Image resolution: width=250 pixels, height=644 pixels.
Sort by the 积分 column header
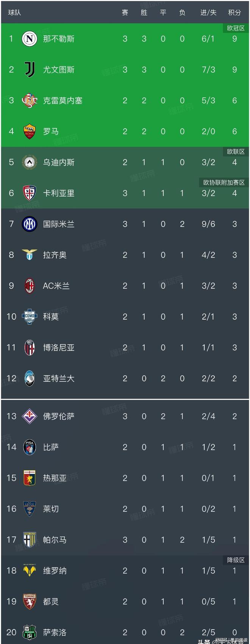pos(234,13)
